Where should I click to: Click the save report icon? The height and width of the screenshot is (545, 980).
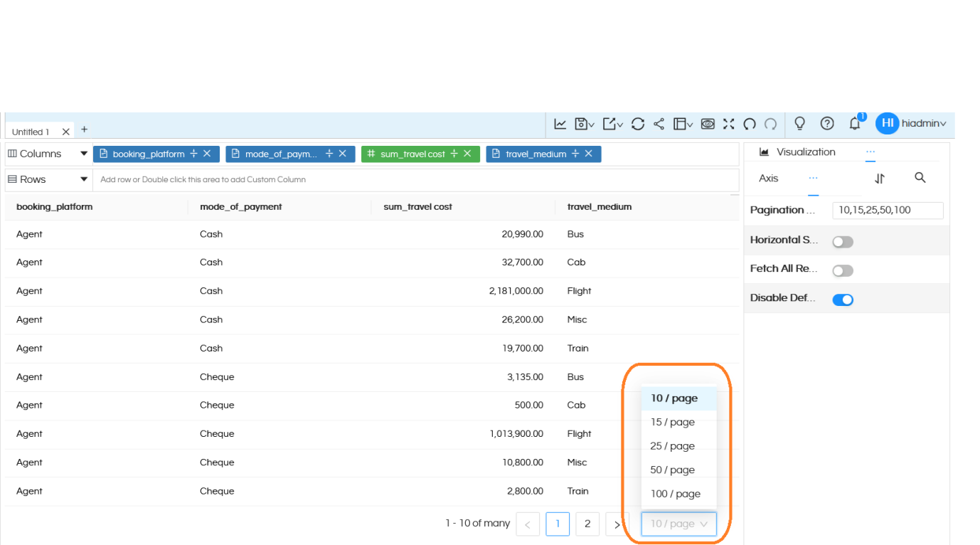pyautogui.click(x=581, y=124)
